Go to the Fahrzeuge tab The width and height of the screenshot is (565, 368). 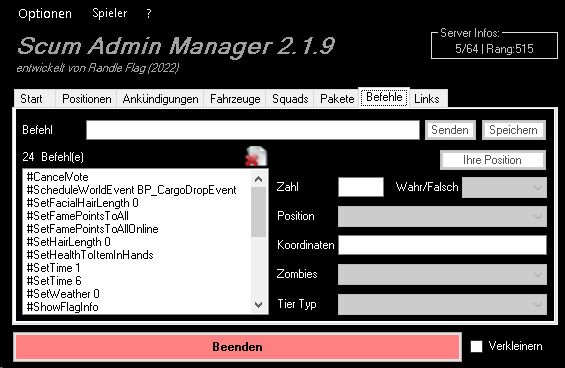tap(235, 99)
